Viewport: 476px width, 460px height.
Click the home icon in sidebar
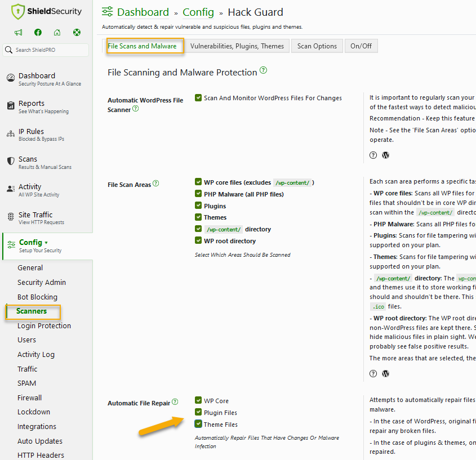[57, 33]
